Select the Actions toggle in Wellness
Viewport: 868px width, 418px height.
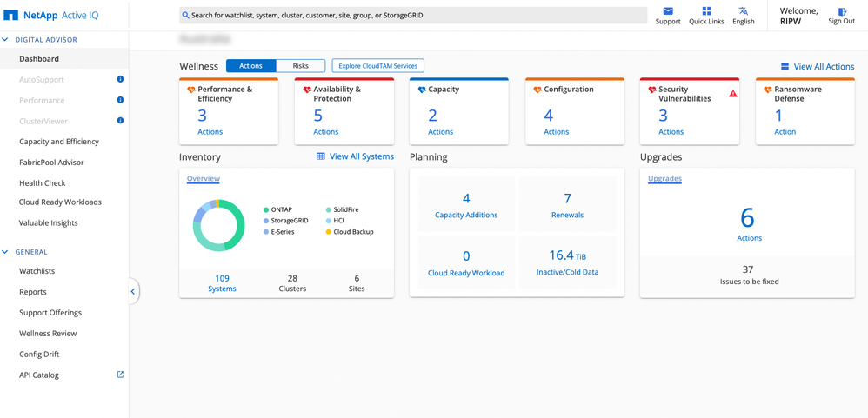coord(250,66)
